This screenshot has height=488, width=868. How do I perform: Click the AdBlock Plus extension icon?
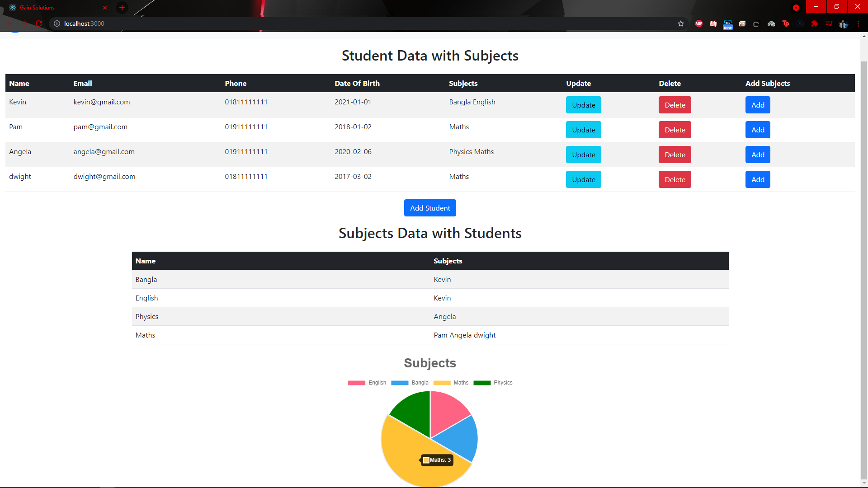coord(698,23)
